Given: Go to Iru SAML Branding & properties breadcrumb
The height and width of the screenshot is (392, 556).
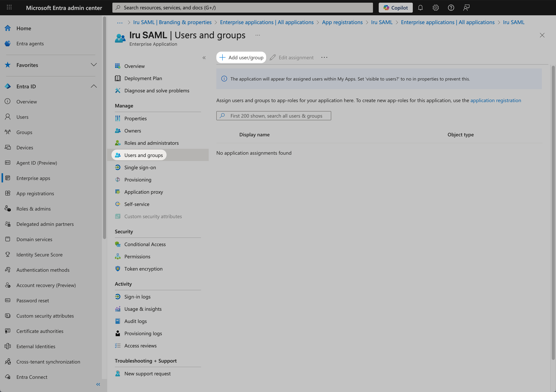Looking at the screenshot, I should 173,22.
